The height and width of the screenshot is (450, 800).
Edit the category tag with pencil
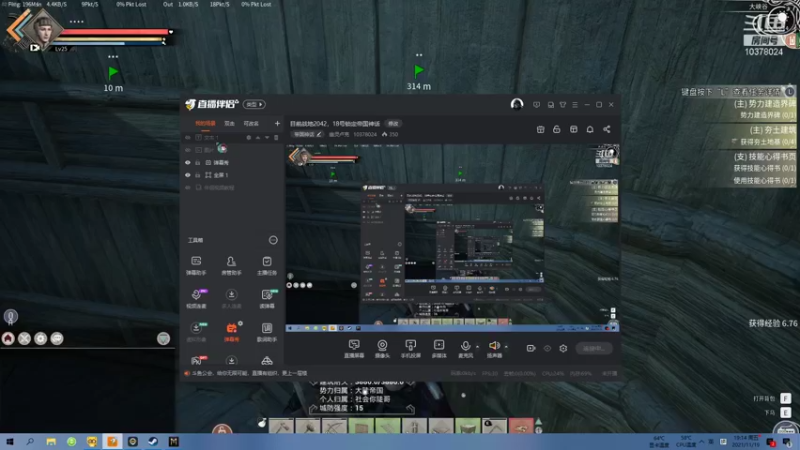click(x=308, y=134)
